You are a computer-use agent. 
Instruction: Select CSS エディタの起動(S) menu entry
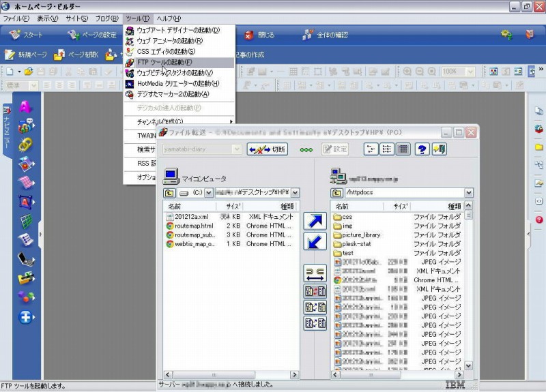point(179,52)
